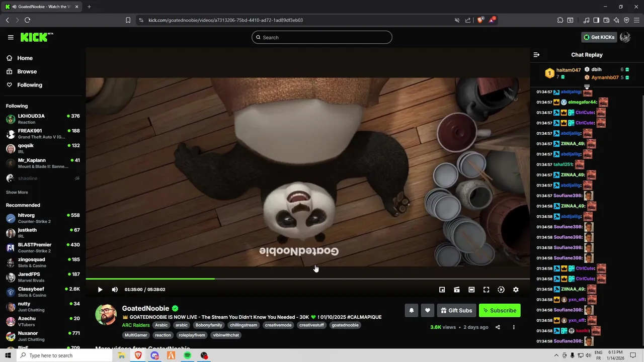Image resolution: width=644 pixels, height=362 pixels.
Task: Open Mr_Kaplann channel
Action: click(x=43, y=163)
